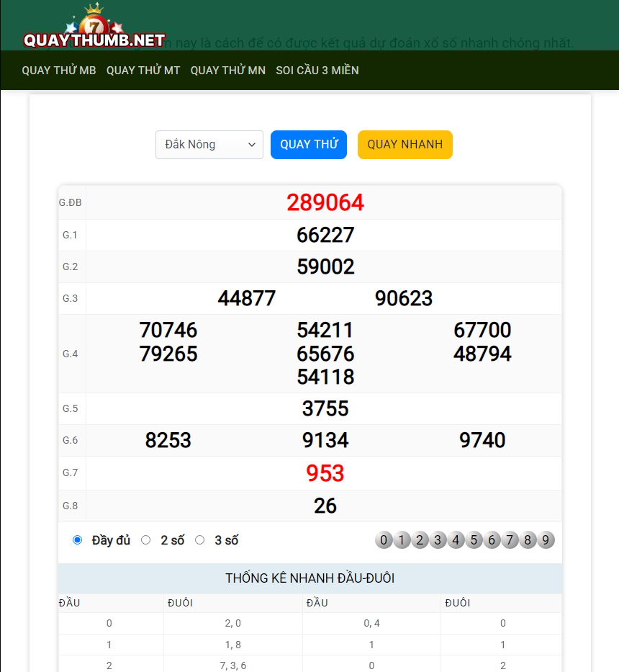Click the QuayThuMB.net logo

pos(94,29)
